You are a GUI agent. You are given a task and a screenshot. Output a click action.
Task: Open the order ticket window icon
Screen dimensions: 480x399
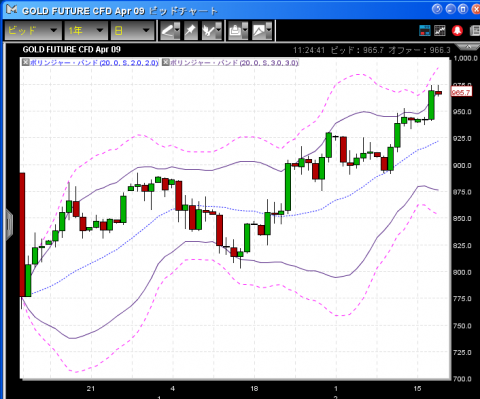(425, 30)
